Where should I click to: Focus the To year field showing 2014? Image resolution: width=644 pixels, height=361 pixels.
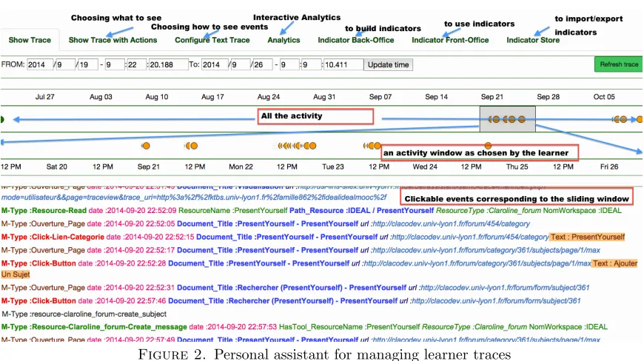215,65
